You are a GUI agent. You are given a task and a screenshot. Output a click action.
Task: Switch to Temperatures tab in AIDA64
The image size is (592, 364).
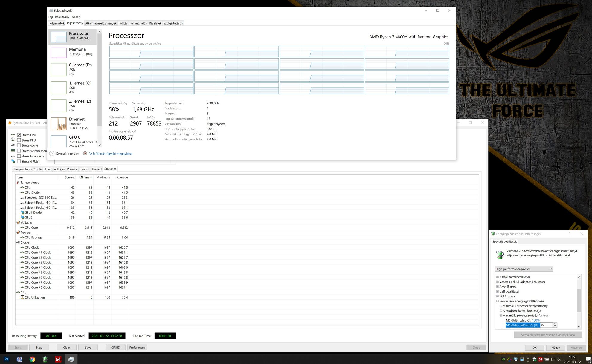pos(22,169)
